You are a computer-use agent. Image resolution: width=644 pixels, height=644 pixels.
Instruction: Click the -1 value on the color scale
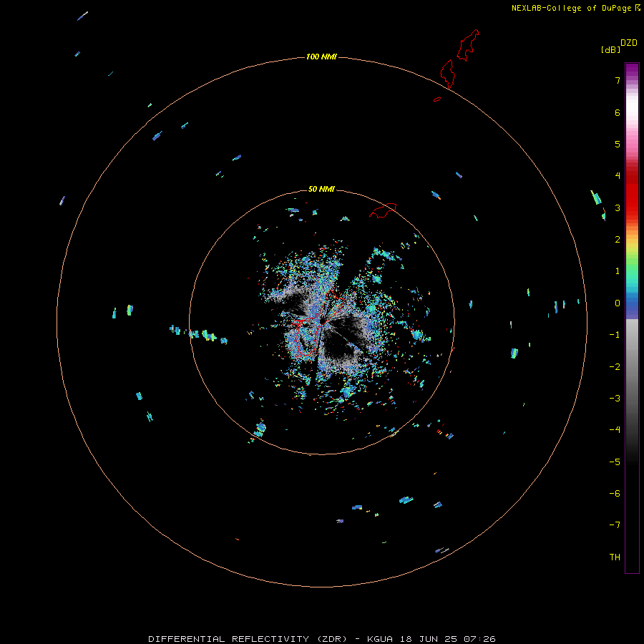pos(615,335)
